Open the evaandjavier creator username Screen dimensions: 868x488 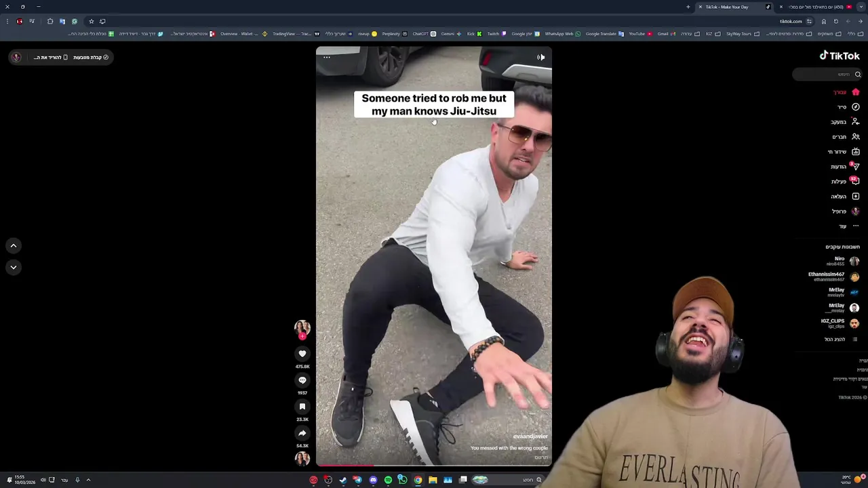click(530, 436)
